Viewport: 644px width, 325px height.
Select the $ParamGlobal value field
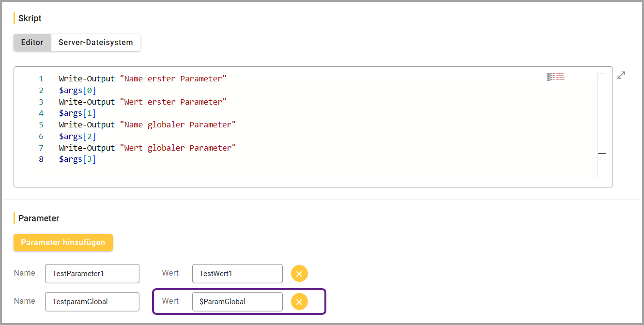(x=237, y=302)
